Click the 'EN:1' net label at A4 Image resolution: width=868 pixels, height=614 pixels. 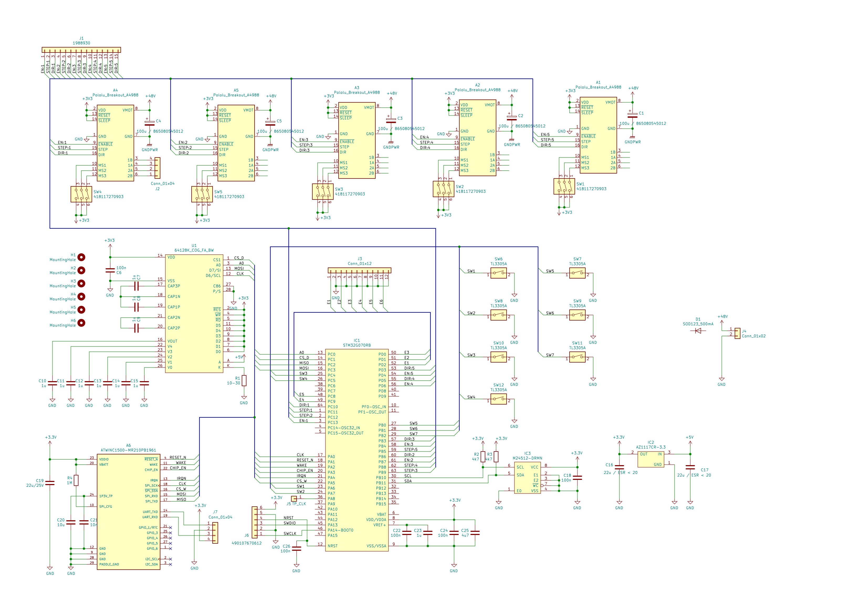(x=62, y=143)
